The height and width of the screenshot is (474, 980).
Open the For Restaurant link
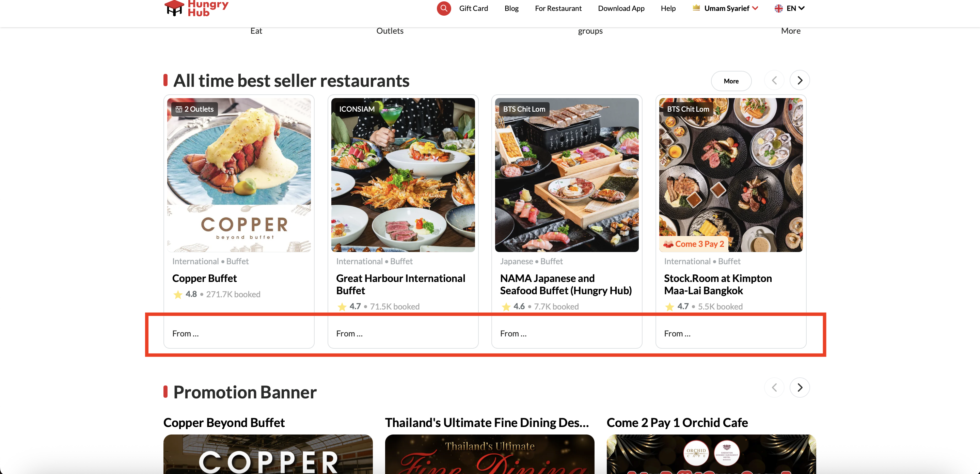[x=558, y=9]
